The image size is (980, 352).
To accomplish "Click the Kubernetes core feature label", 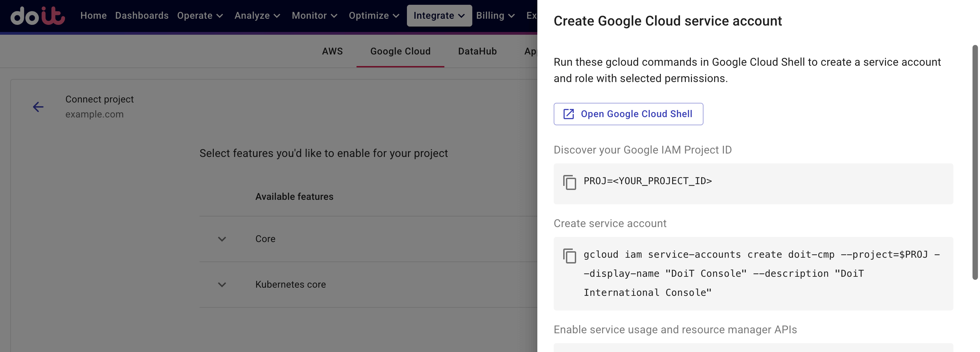I will (x=290, y=285).
